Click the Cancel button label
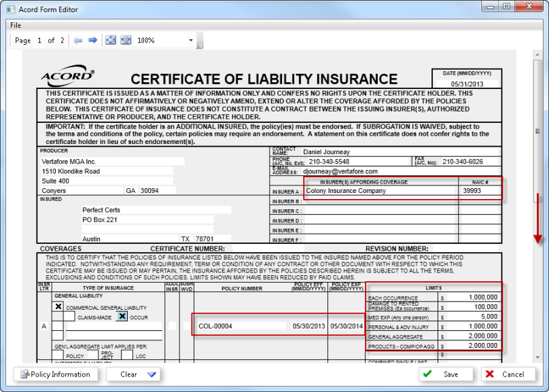The width and height of the screenshot is (549, 392). pos(513,374)
